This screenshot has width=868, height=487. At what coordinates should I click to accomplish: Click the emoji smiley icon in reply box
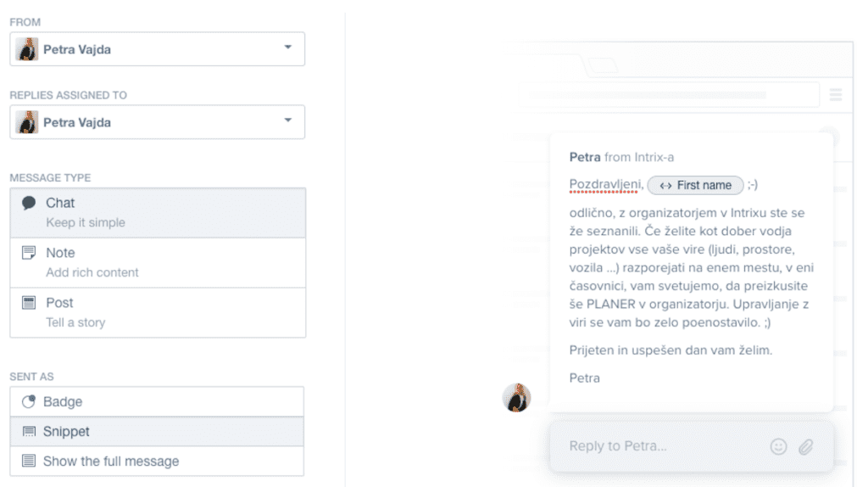coord(778,446)
